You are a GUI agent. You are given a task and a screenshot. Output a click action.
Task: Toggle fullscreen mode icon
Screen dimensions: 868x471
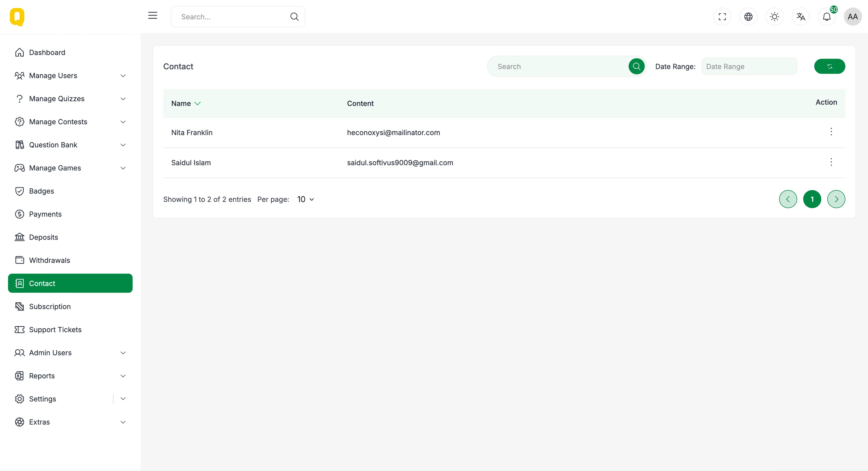click(722, 17)
